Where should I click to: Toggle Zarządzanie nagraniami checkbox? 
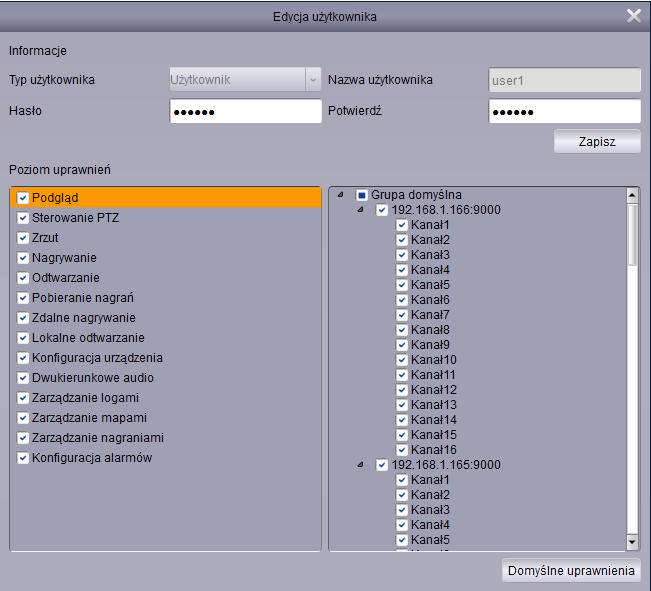coord(22,438)
